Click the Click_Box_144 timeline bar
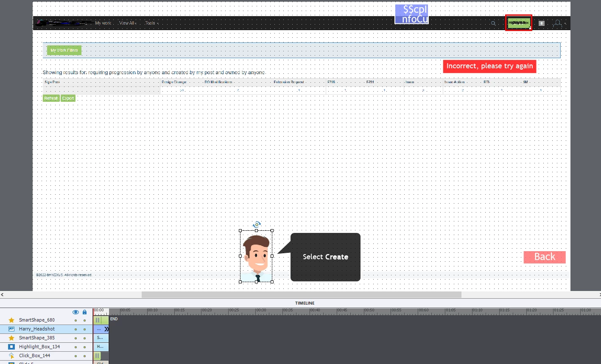Screen dimensions: 601x364 [x=98, y=356]
